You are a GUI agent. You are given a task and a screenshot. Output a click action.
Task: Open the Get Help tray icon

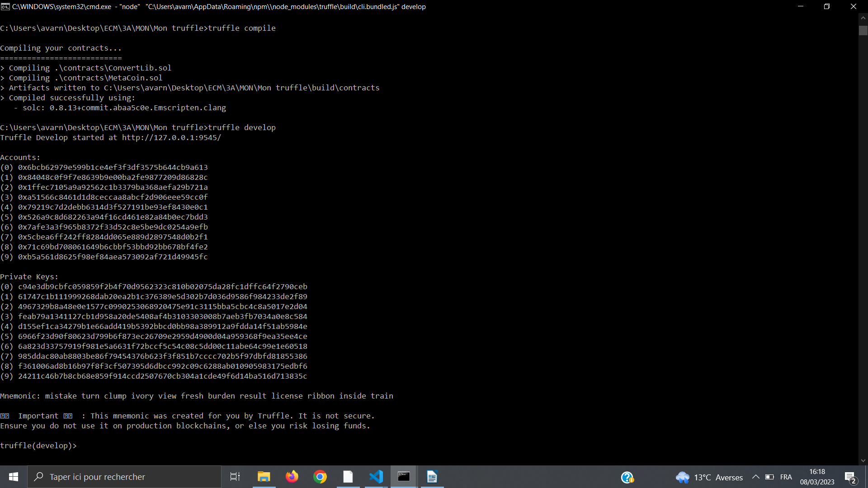(627, 477)
